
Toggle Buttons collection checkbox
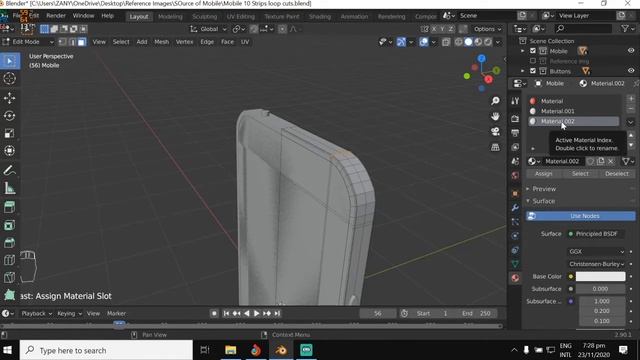(x=533, y=71)
